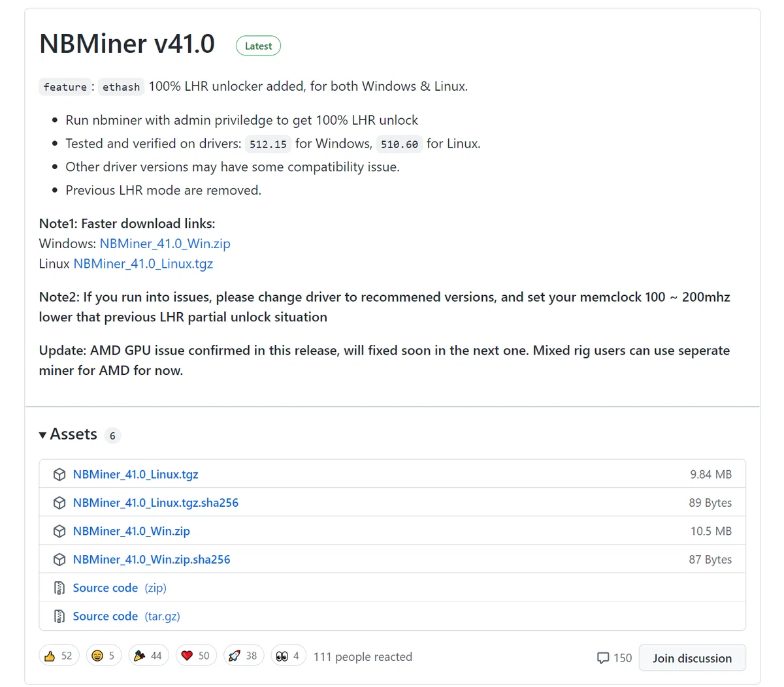Click the '111 people reacted' text
The width and height of the screenshot is (784, 687).
363,657
